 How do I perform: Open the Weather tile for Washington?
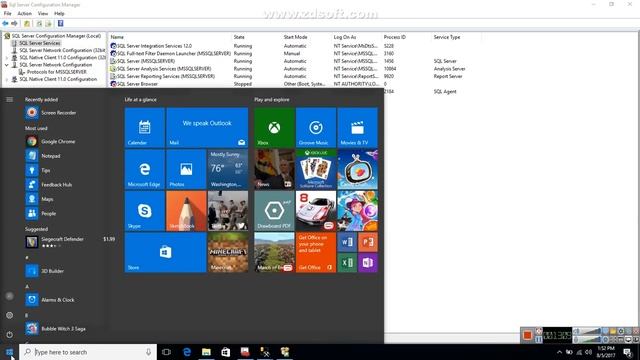tap(228, 169)
